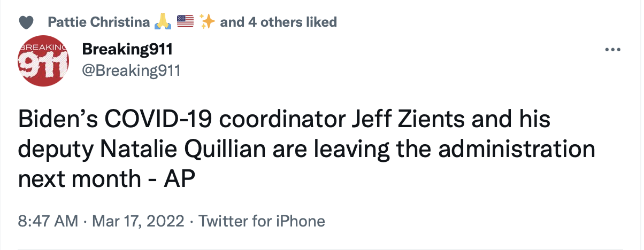Image resolution: width=644 pixels, height=250 pixels.
Task: Click the Mar 17, 2022 date
Action: point(139,221)
